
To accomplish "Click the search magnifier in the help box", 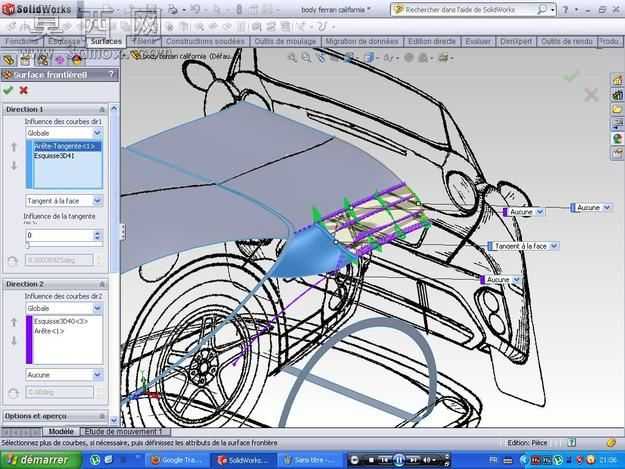I will pyautogui.click(x=542, y=10).
